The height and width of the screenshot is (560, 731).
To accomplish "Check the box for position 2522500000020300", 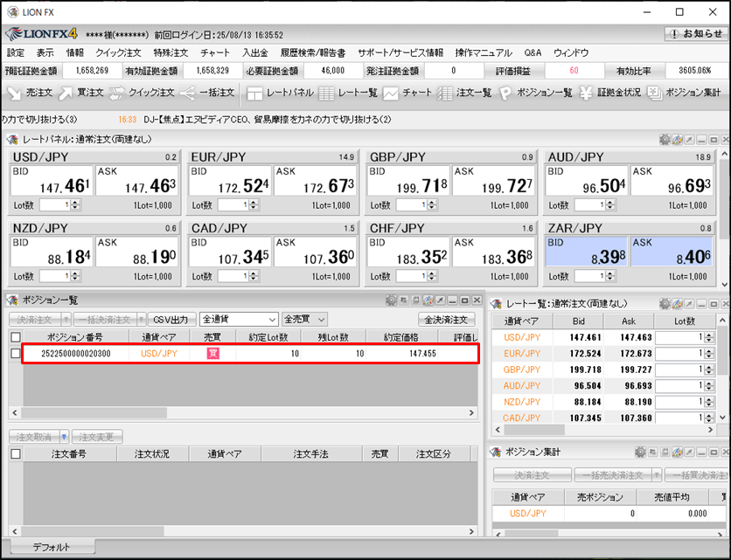I will [15, 354].
